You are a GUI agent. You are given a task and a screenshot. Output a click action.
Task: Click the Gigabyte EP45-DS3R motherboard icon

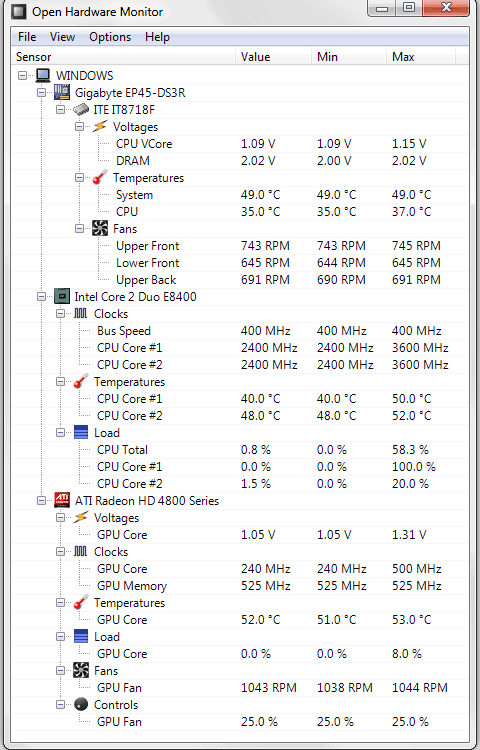(62, 92)
